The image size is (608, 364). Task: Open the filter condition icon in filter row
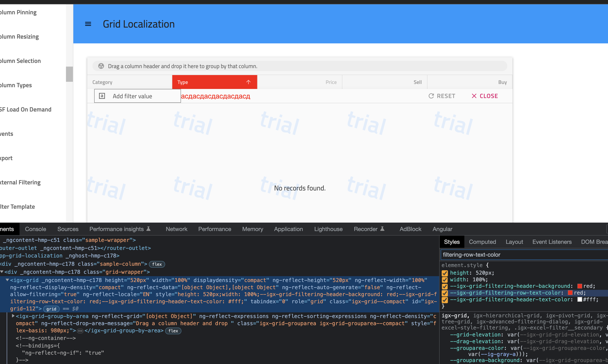pos(102,96)
